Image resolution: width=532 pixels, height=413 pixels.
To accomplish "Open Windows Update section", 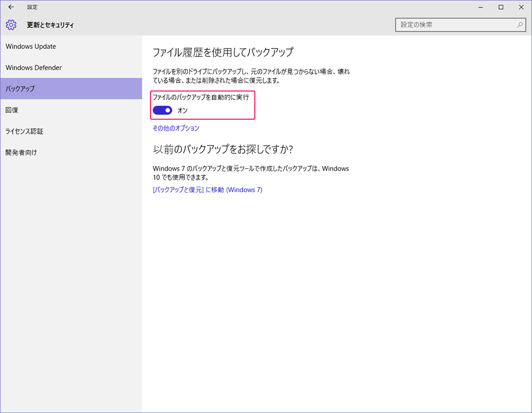I will [71, 46].
